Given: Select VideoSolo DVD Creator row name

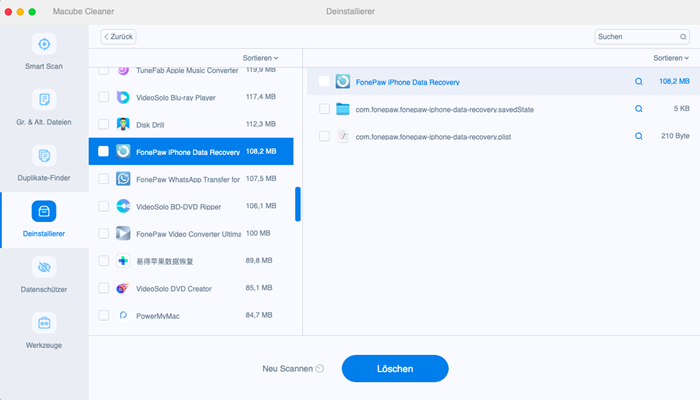Looking at the screenshot, I should 174,289.
